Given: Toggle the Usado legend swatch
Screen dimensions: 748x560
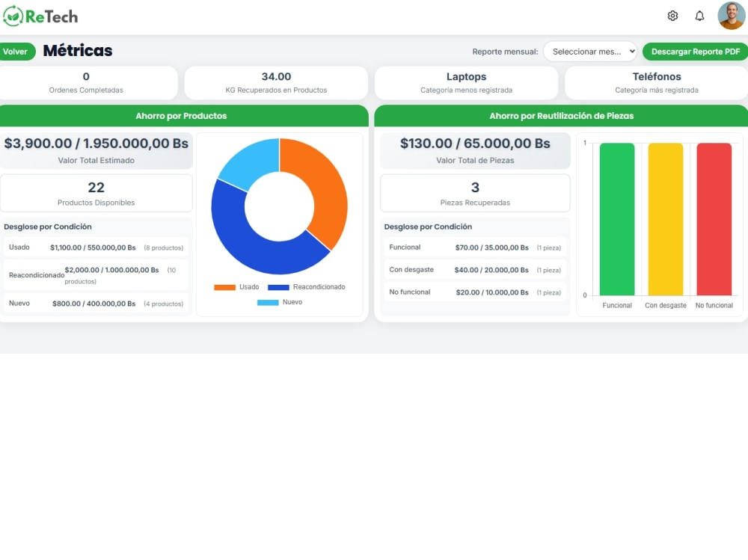Looking at the screenshot, I should coord(224,287).
